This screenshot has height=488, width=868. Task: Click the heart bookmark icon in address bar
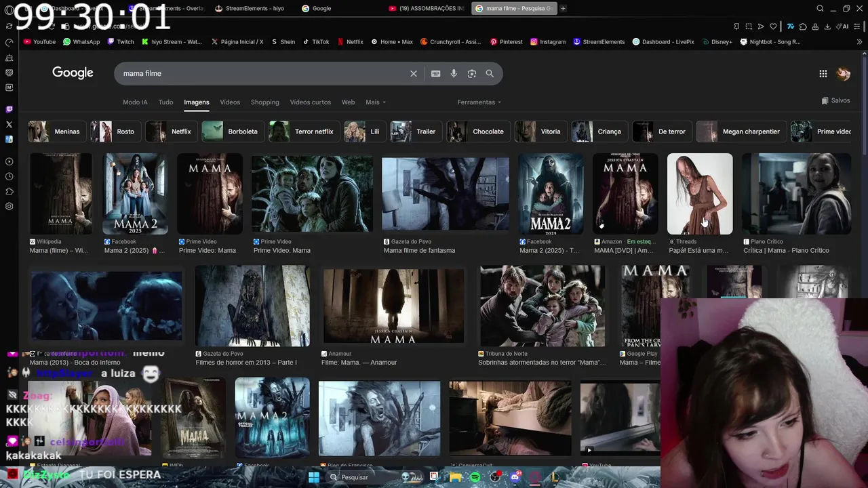click(772, 26)
